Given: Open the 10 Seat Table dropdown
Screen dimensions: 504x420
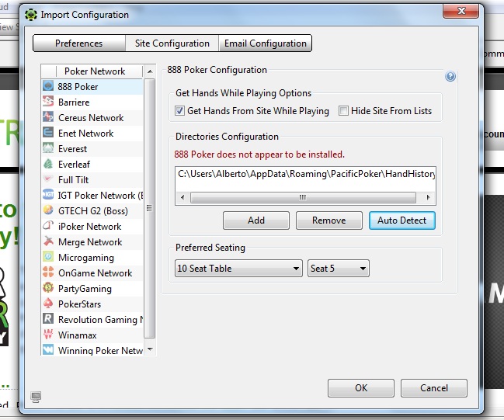Looking at the screenshot, I should coord(238,269).
